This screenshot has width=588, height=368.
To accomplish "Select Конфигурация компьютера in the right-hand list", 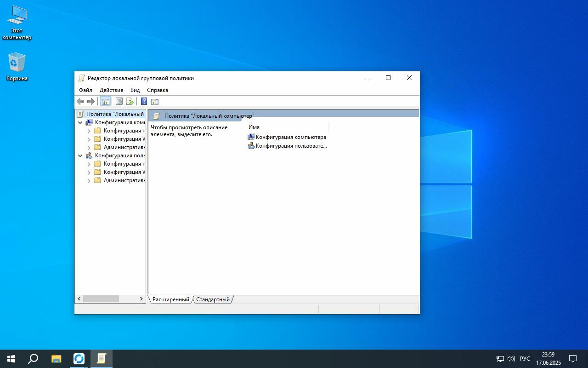I will 290,137.
